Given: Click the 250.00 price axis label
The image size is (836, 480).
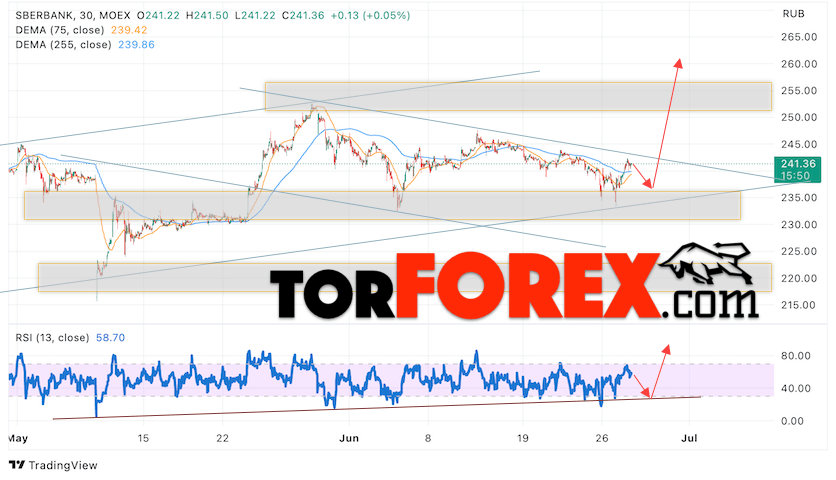Looking at the screenshot, I should [x=799, y=117].
